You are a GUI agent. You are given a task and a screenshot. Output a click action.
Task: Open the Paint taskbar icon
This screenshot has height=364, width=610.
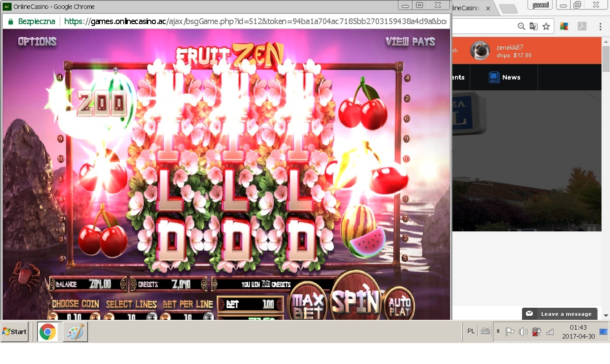(x=75, y=332)
